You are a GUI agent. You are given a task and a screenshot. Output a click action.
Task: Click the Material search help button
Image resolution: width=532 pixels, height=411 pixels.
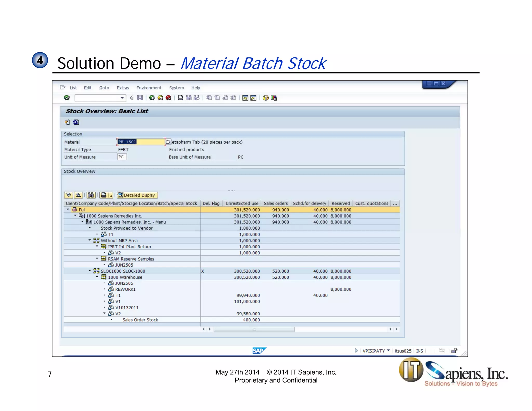(168, 142)
